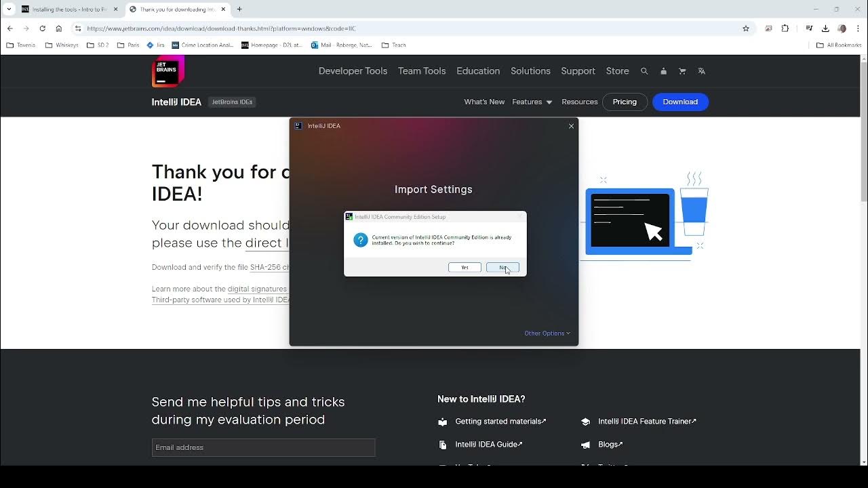This screenshot has height=488, width=868.
Task: View site information icon in address bar
Action: coord(78,28)
